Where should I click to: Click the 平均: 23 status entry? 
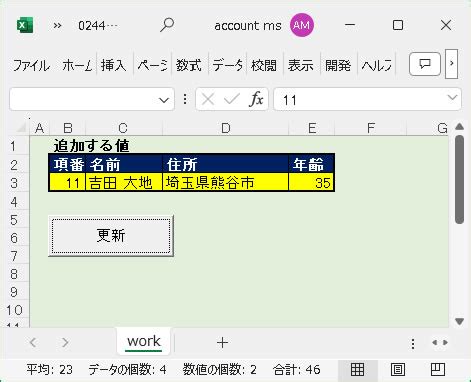(x=49, y=370)
